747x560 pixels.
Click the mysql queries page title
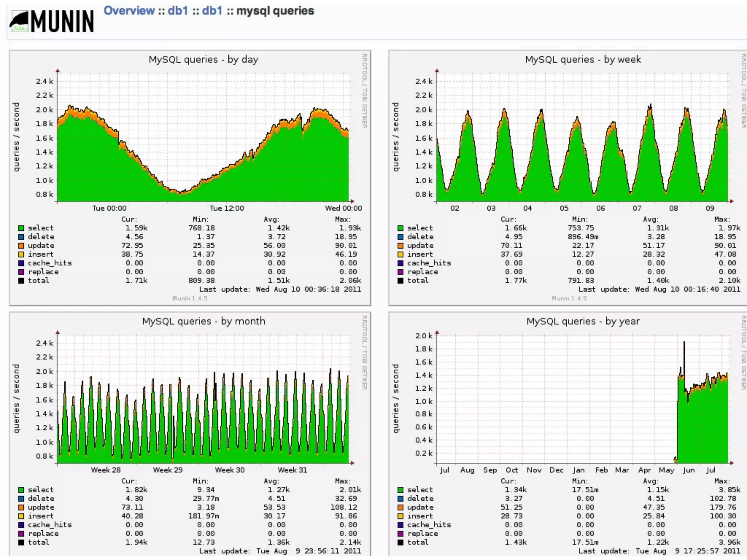275,11
